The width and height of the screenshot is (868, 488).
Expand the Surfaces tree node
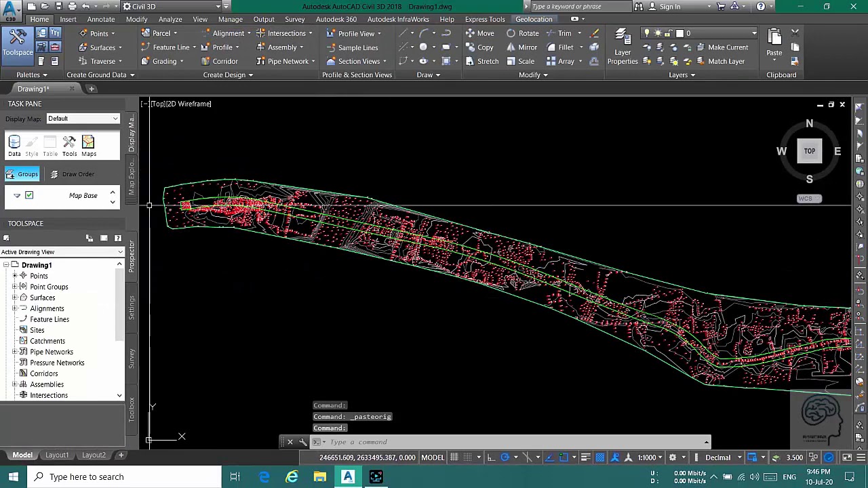[x=14, y=298]
